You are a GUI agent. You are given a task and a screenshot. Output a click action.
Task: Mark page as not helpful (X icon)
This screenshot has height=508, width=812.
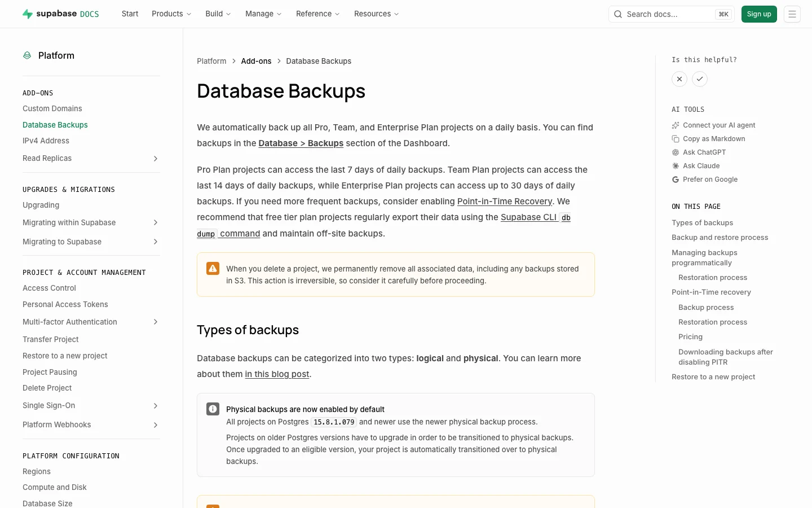click(x=679, y=79)
